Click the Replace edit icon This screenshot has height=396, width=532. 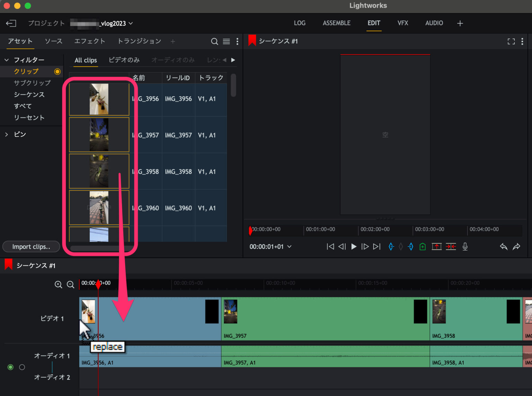coord(436,246)
